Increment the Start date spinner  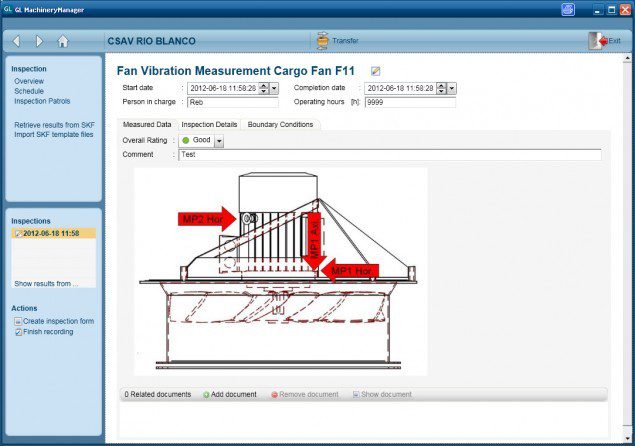(x=264, y=85)
